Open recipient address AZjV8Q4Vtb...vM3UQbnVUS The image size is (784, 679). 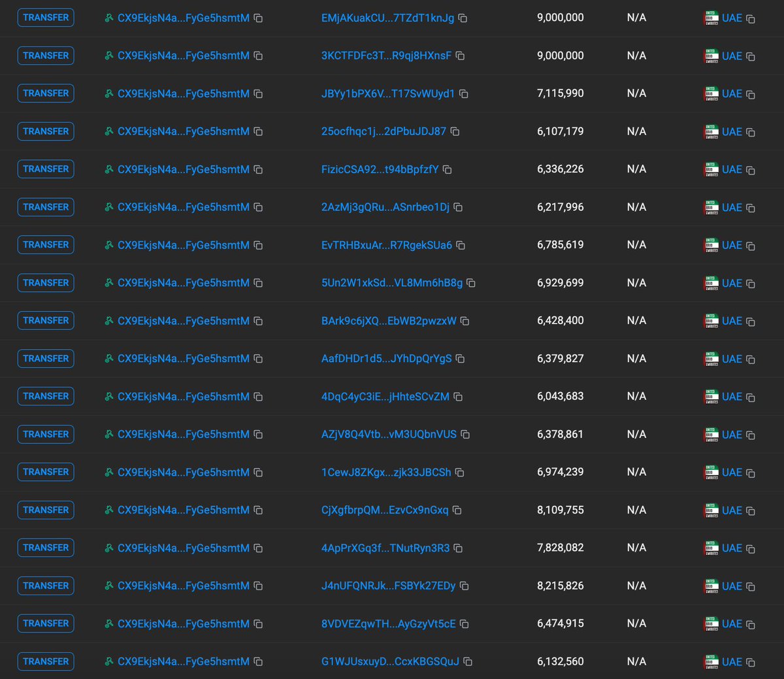tap(389, 435)
